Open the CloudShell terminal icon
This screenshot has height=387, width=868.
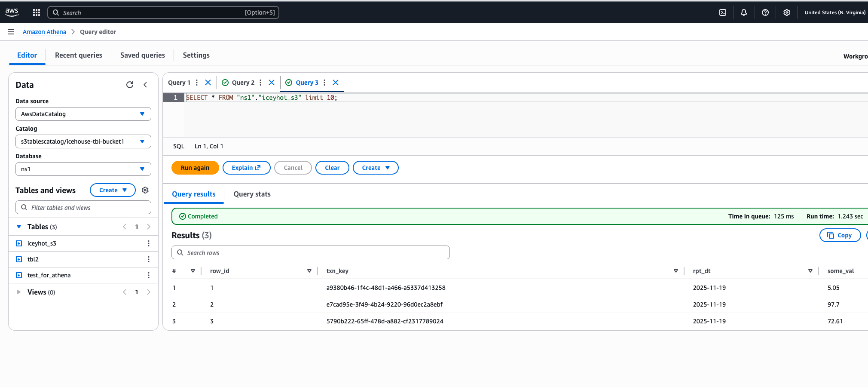(x=723, y=12)
